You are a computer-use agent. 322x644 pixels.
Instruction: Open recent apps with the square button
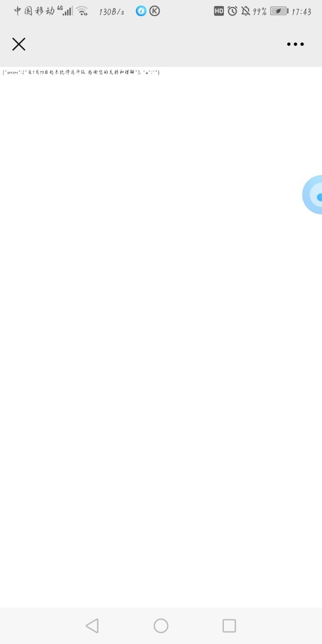(229, 625)
